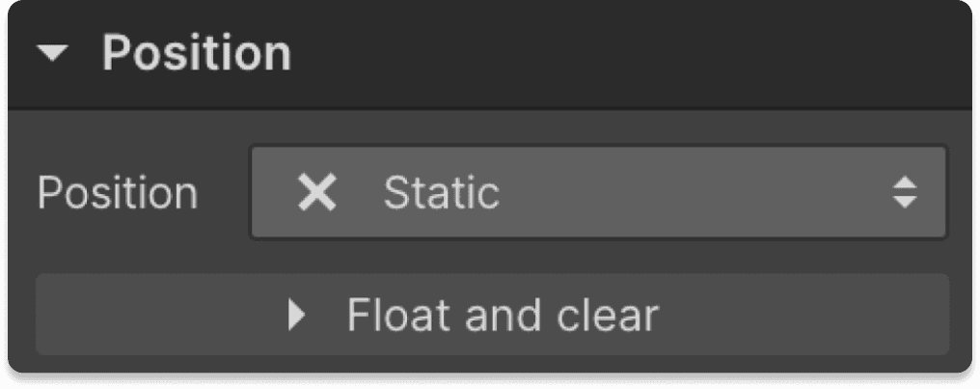Click the cross symbol in the position selector
The image size is (980, 389).
(x=316, y=194)
